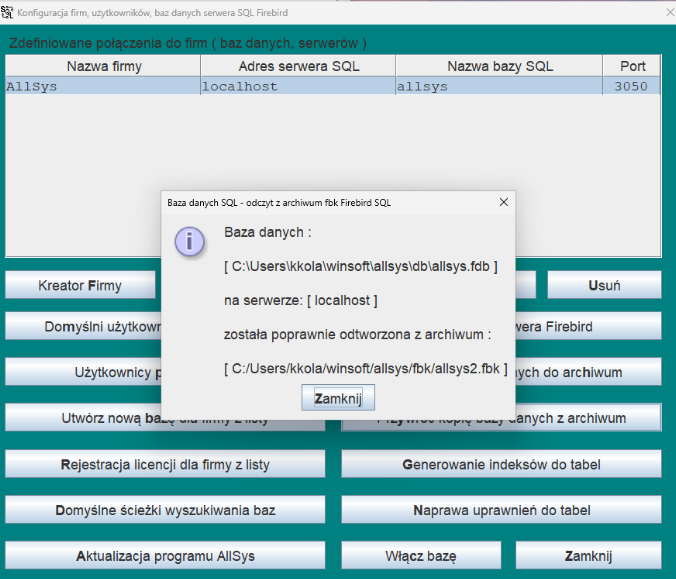Click the Usuń button
676x579 pixels.
(x=604, y=285)
